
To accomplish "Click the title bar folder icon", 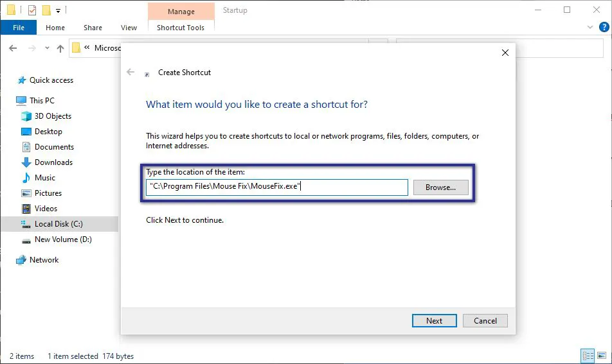I will (12, 10).
